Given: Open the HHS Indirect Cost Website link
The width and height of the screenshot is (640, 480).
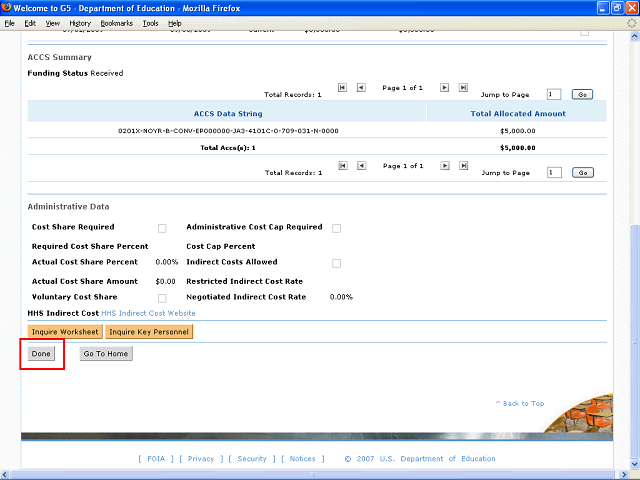Looking at the screenshot, I should 148,313.
